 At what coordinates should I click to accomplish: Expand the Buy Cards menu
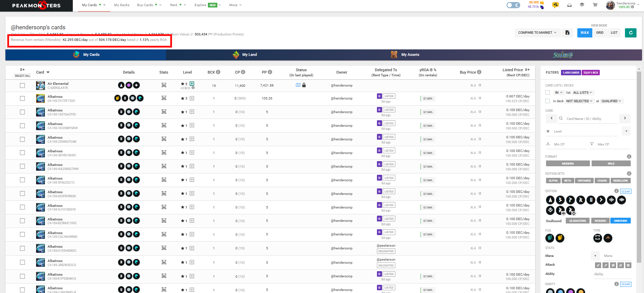(149, 5)
